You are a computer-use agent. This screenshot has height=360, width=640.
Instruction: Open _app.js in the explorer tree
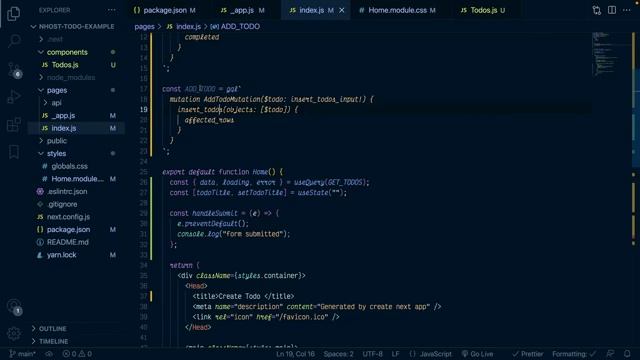pos(63,116)
